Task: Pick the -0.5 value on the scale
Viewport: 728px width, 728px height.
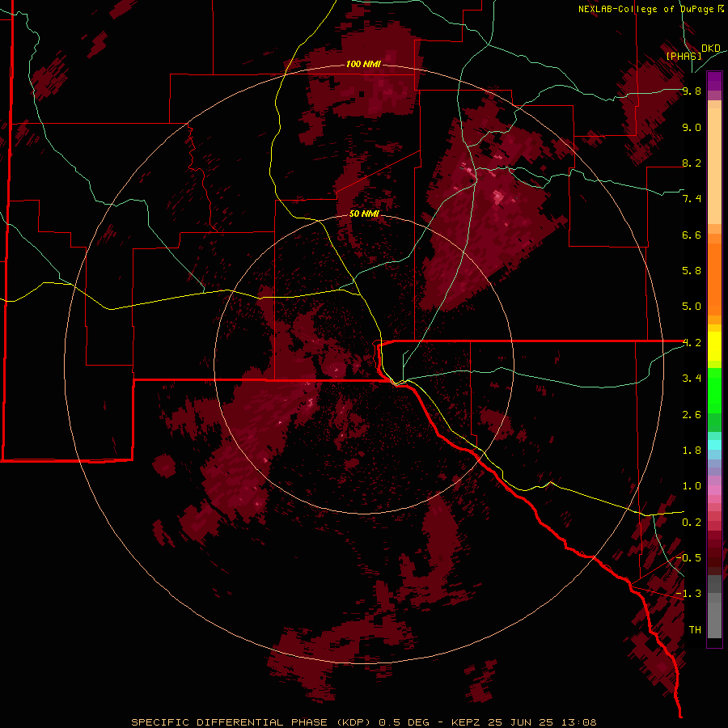Action: tap(688, 558)
